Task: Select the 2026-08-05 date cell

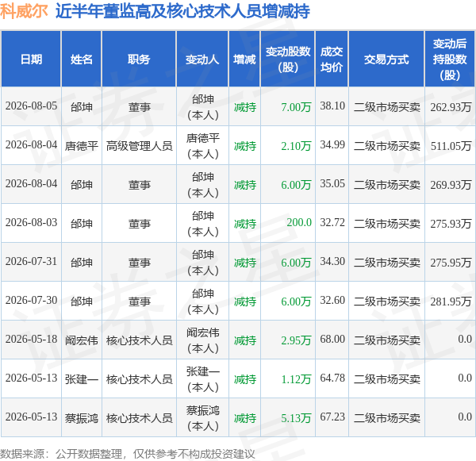Action: (31, 106)
